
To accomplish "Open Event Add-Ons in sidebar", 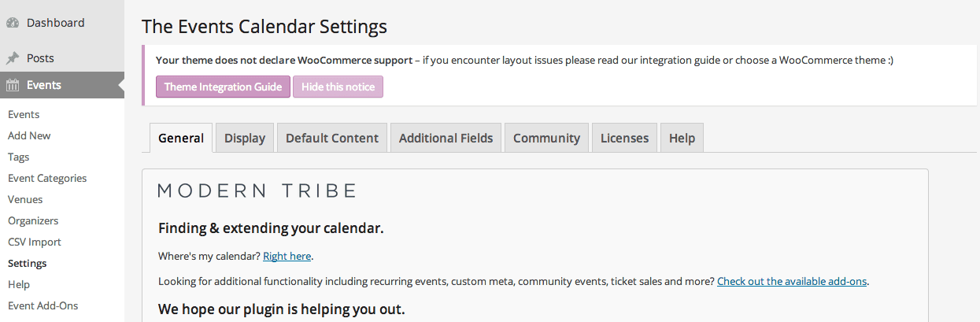I will tap(43, 305).
